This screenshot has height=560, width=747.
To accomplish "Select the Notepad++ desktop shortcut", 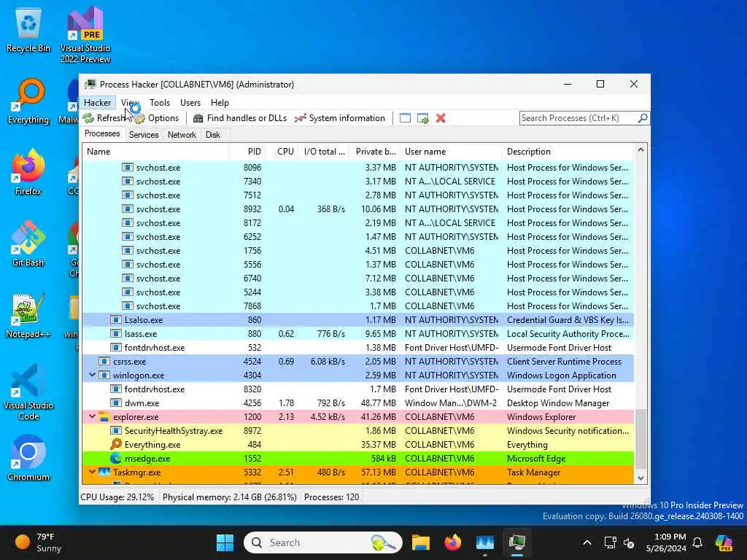I will tap(28, 315).
